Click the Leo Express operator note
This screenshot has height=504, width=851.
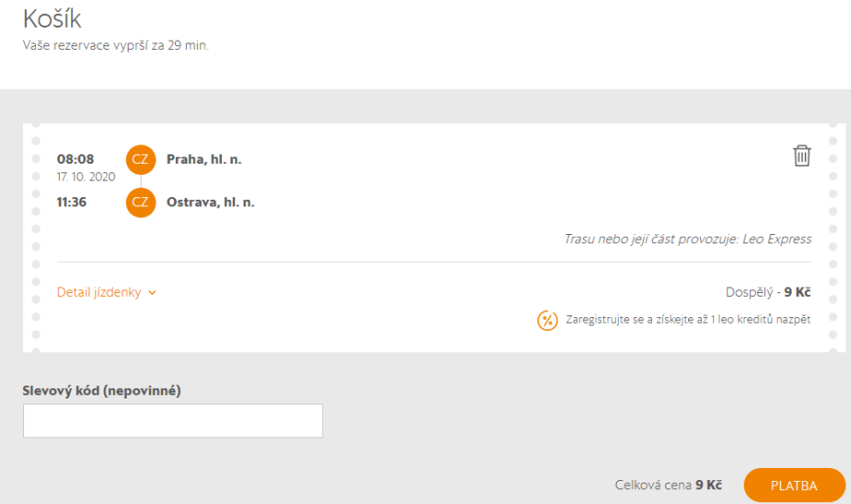click(687, 239)
